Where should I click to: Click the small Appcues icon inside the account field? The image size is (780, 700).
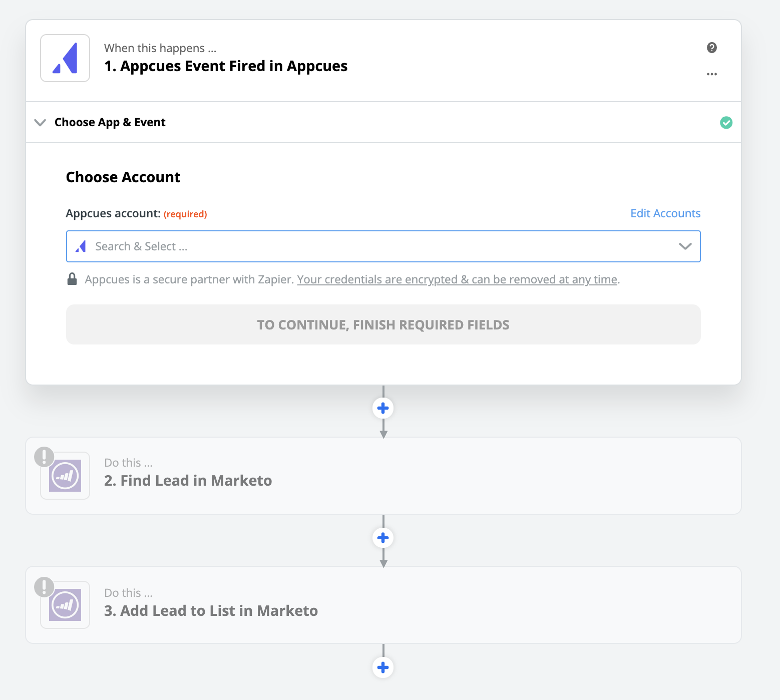click(81, 246)
